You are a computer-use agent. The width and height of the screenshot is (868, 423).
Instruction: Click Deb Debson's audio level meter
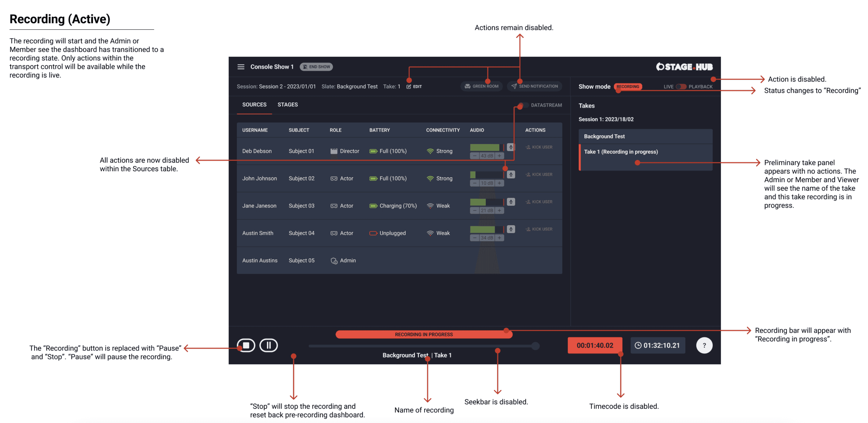point(487,147)
